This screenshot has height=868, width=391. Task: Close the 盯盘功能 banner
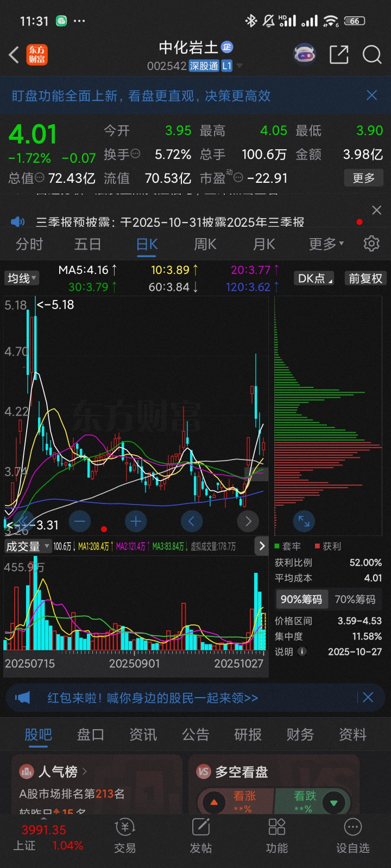point(372,95)
